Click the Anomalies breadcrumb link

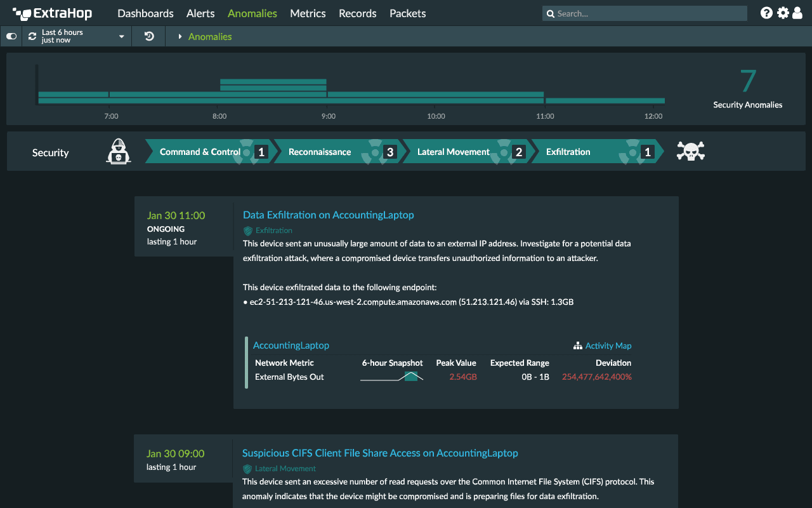pos(210,37)
